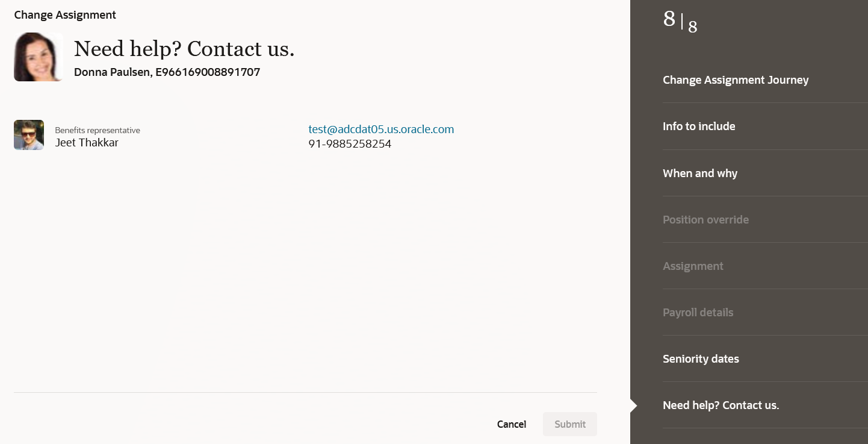Click the Submit button
The width and height of the screenshot is (868, 444).
pos(570,424)
